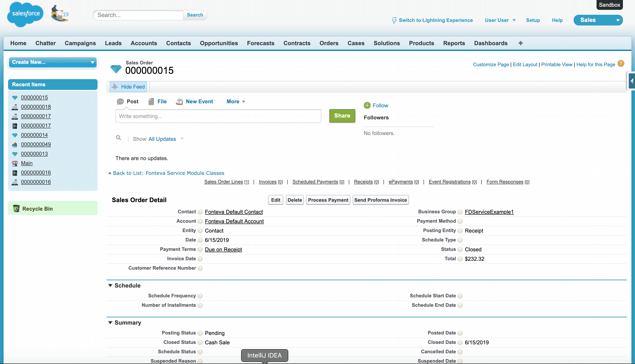Click the Delete button
Image resolution: width=635 pixels, height=364 pixels.
[x=295, y=200]
